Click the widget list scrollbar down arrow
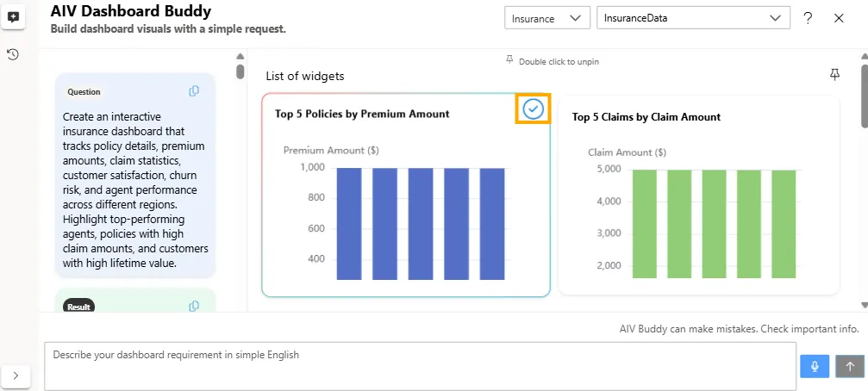Screen dimensions: 868x391 863,305
